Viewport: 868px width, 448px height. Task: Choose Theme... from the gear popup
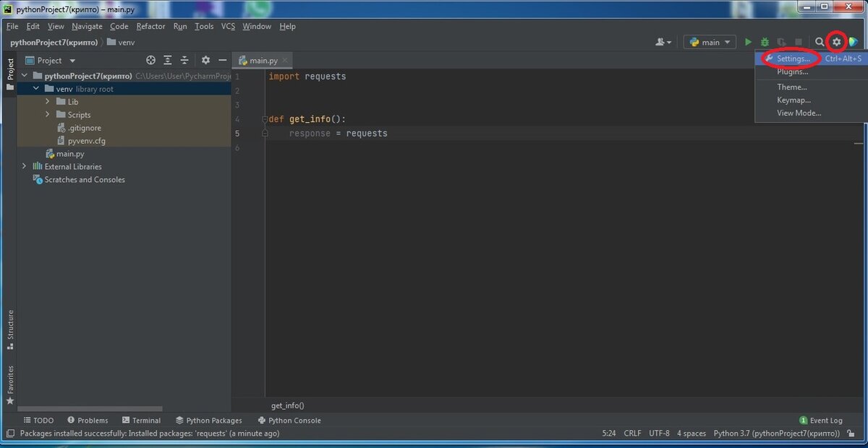point(812,87)
